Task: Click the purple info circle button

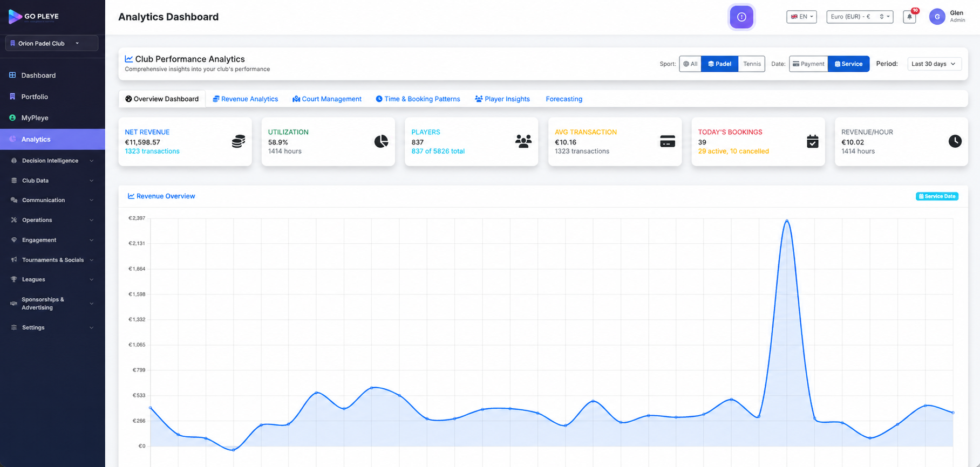Action: click(741, 17)
